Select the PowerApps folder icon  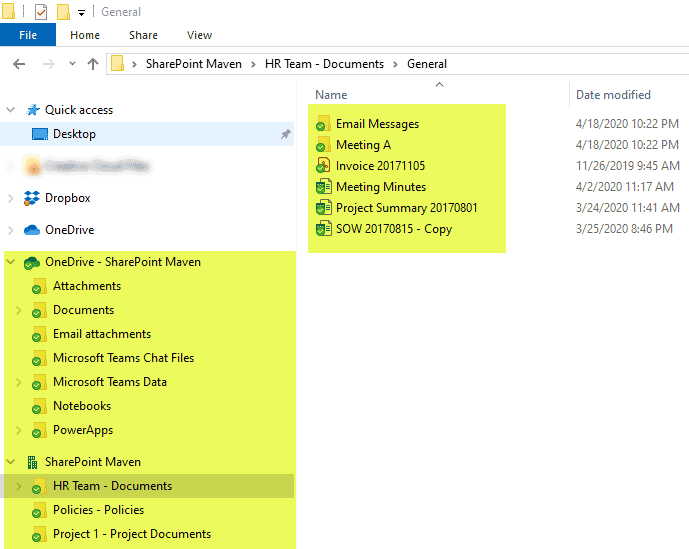tap(39, 430)
